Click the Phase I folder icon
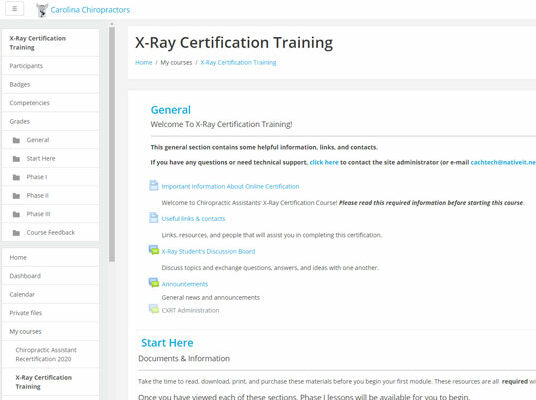This screenshot has width=536, height=400. pyautogui.click(x=16, y=177)
